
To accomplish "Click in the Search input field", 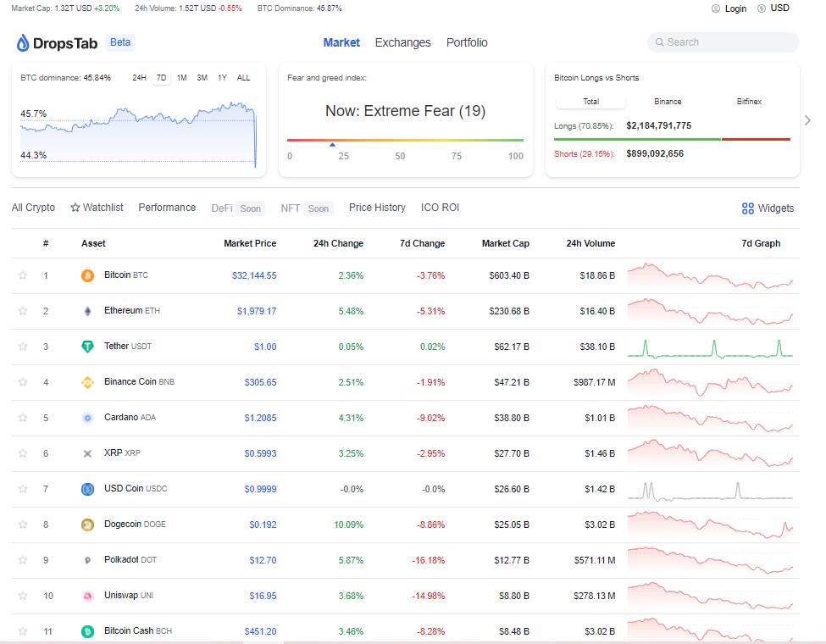I will click(723, 42).
